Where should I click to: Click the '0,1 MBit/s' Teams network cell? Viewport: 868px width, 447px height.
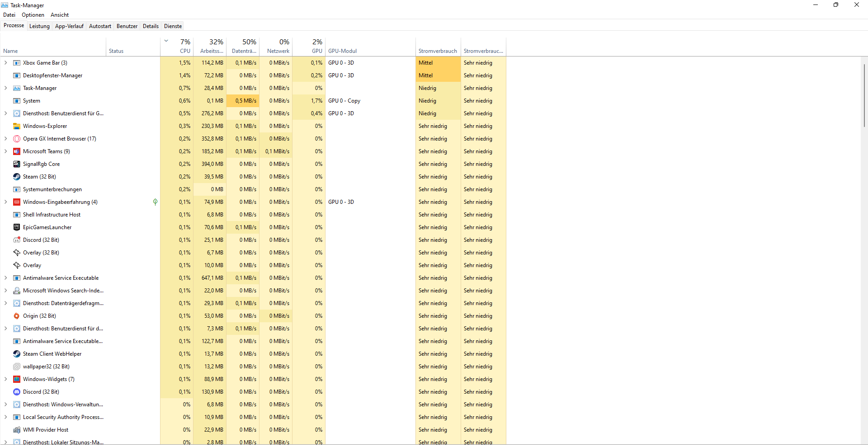pyautogui.click(x=276, y=151)
